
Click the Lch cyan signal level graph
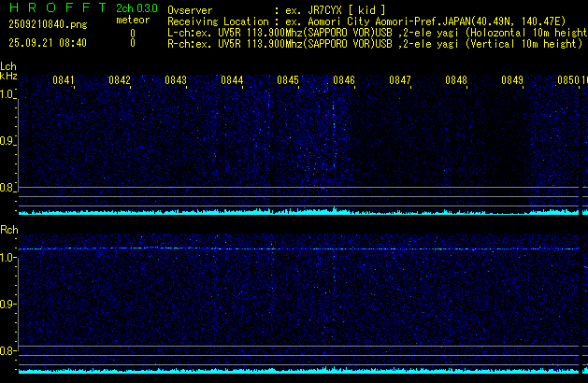click(x=280, y=212)
